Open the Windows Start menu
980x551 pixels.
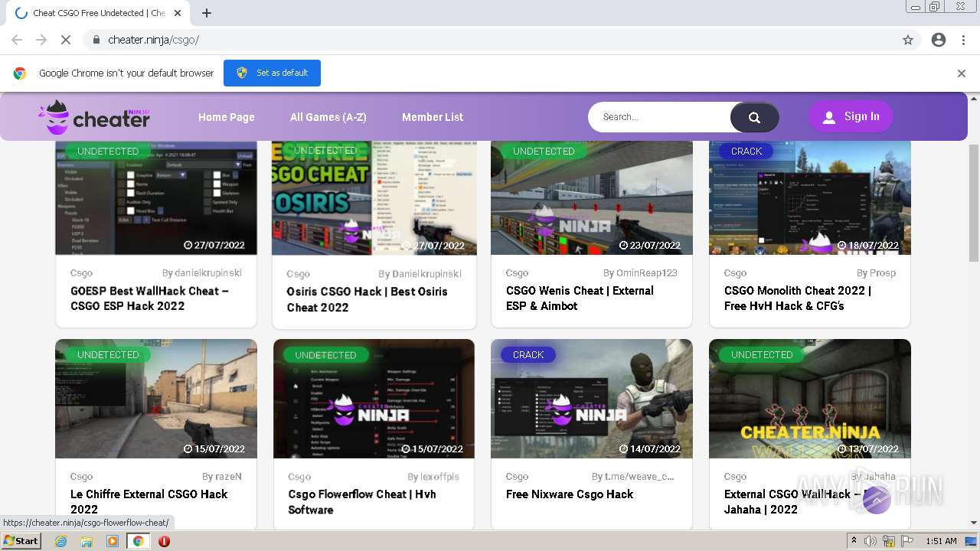point(21,541)
